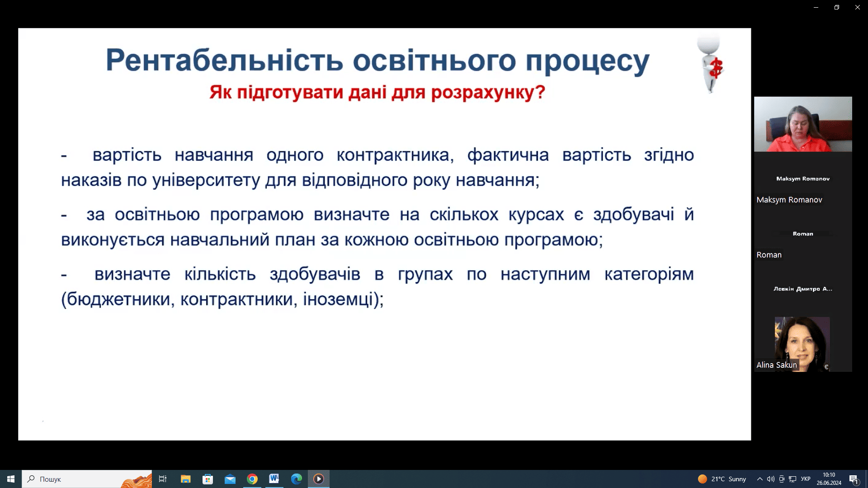868x488 pixels.
Task: Click the network tray icon
Action: [793, 479]
